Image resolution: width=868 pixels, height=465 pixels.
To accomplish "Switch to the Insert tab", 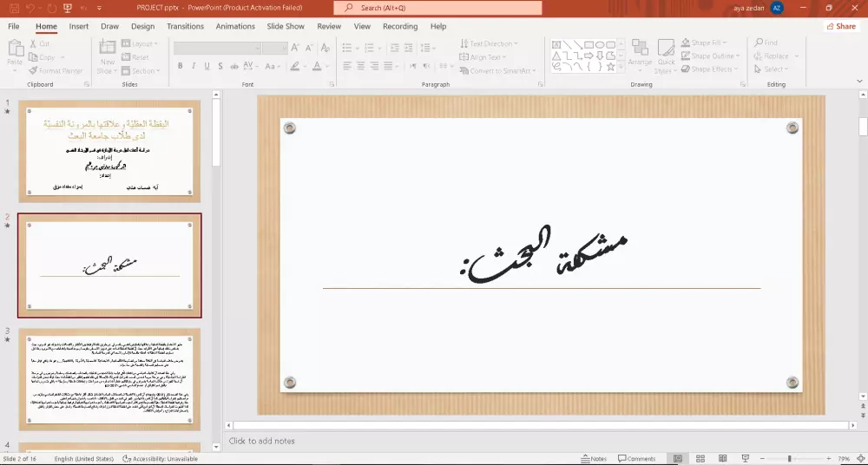I will pyautogui.click(x=79, y=26).
